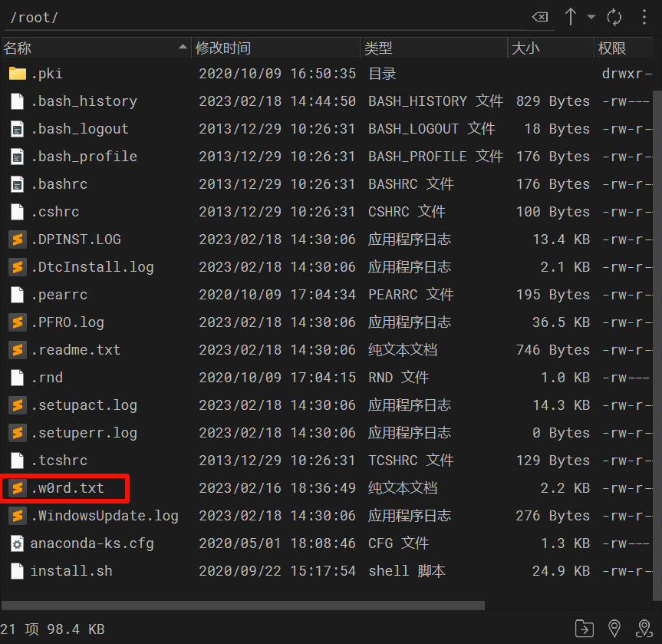Select the anaconda-ks.cfg gear file icon
662x644 pixels.
click(18, 543)
